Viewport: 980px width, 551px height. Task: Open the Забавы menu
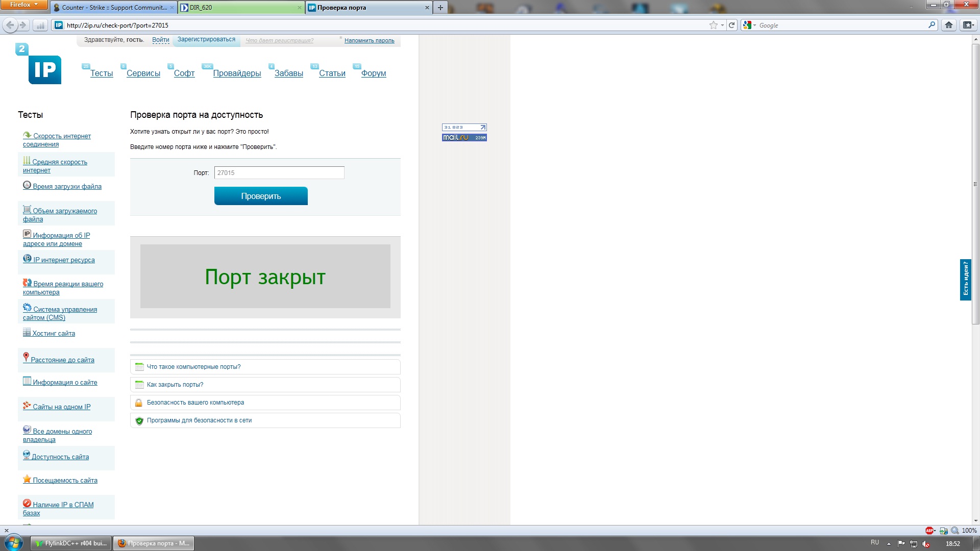click(289, 73)
